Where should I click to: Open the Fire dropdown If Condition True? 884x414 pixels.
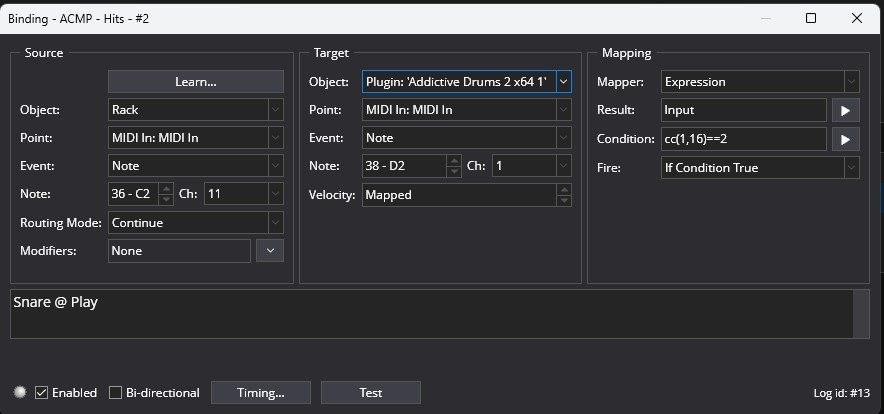761,168
